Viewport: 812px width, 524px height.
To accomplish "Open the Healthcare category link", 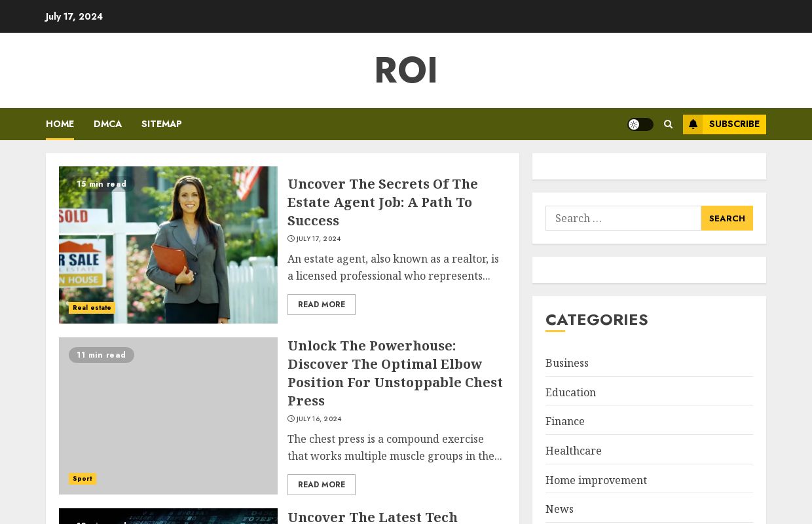I will click(x=574, y=451).
